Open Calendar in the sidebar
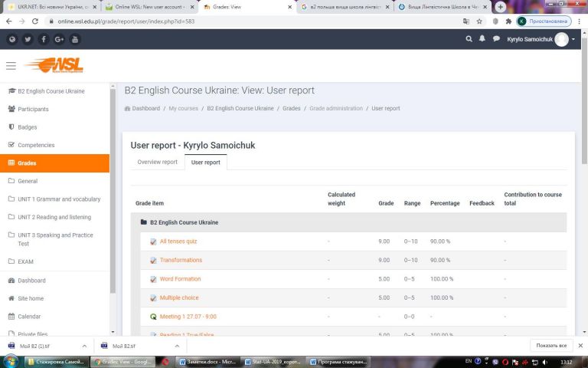 click(29, 317)
